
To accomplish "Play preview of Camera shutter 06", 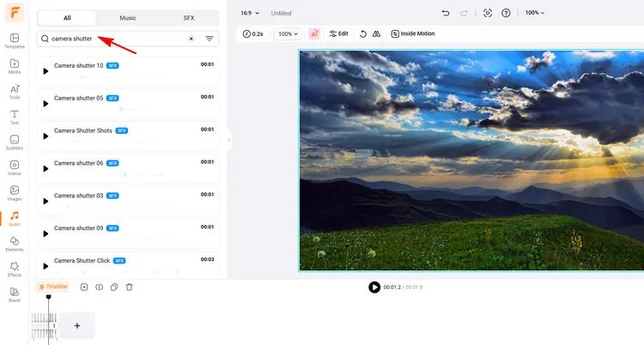I will tap(46, 169).
